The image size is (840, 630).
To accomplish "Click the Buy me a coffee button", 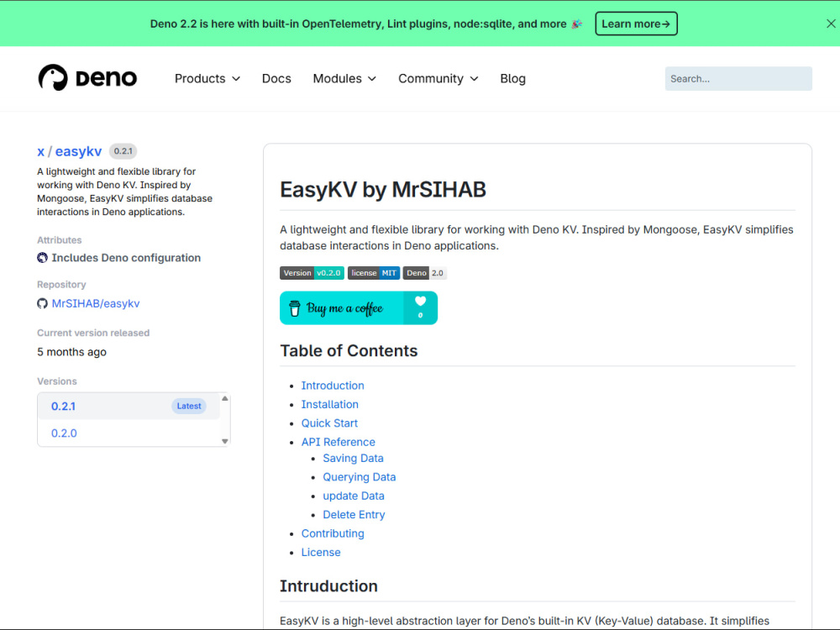I will click(x=359, y=308).
